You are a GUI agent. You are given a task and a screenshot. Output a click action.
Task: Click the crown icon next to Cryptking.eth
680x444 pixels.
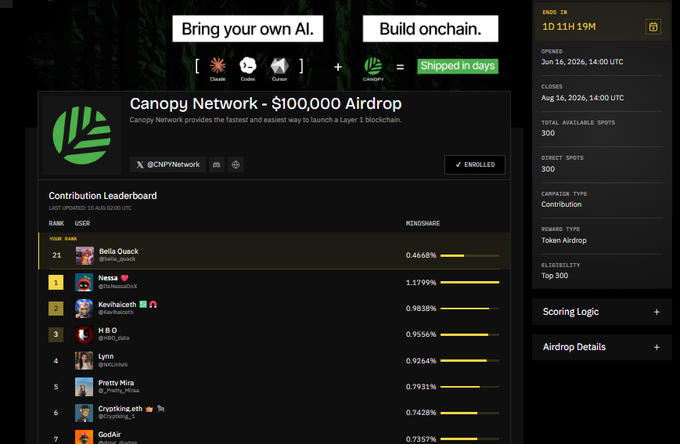[150, 409]
